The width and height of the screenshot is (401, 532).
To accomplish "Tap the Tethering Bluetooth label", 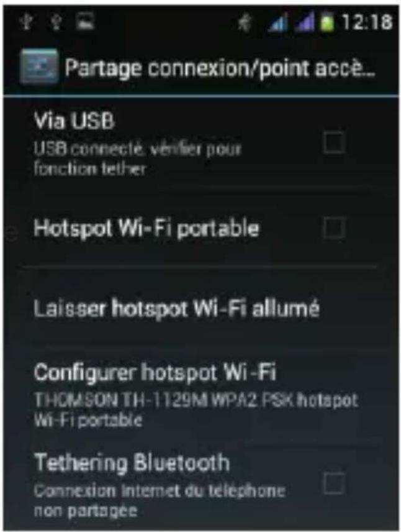I will coord(132,462).
